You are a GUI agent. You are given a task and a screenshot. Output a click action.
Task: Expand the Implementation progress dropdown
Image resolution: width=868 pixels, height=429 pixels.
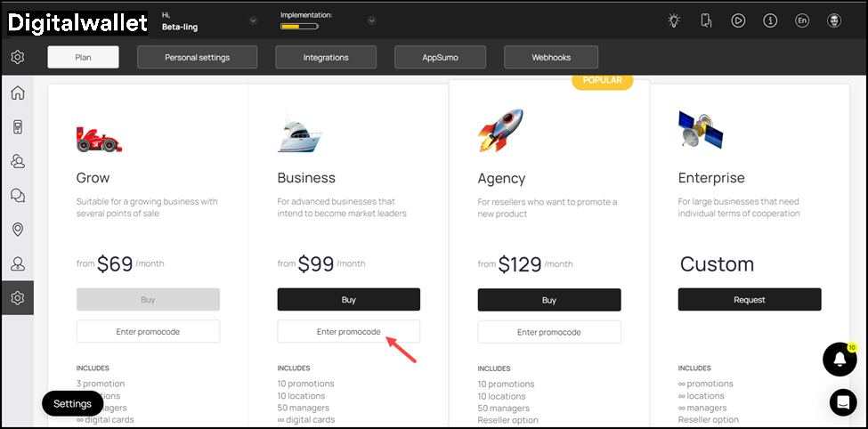371,20
